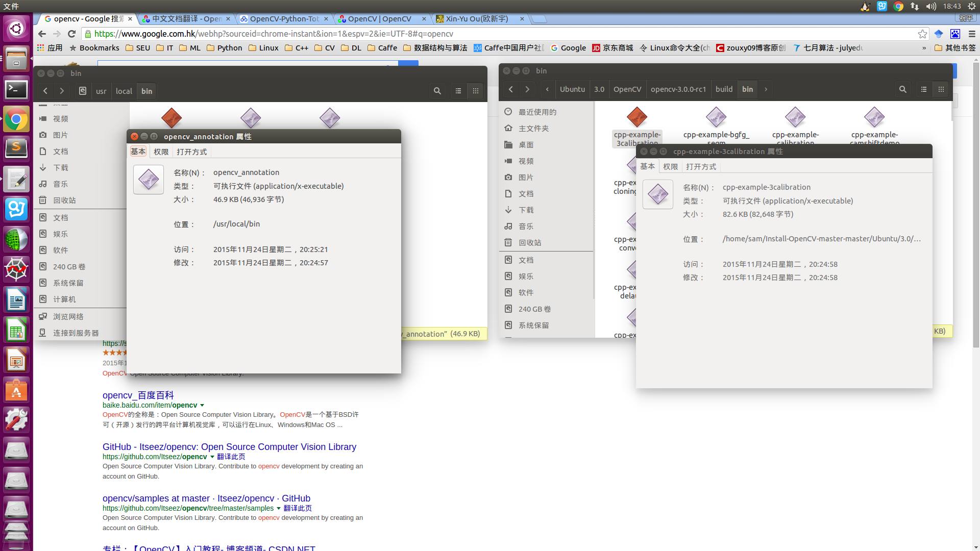Open the clock showing 18:43
This screenshot has height=551, width=980.
coord(952,6)
